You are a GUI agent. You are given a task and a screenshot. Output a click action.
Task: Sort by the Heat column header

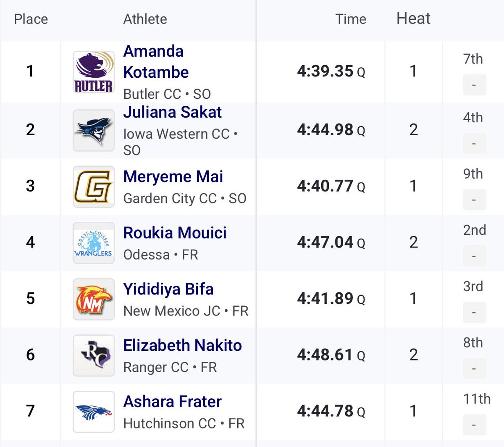413,18
